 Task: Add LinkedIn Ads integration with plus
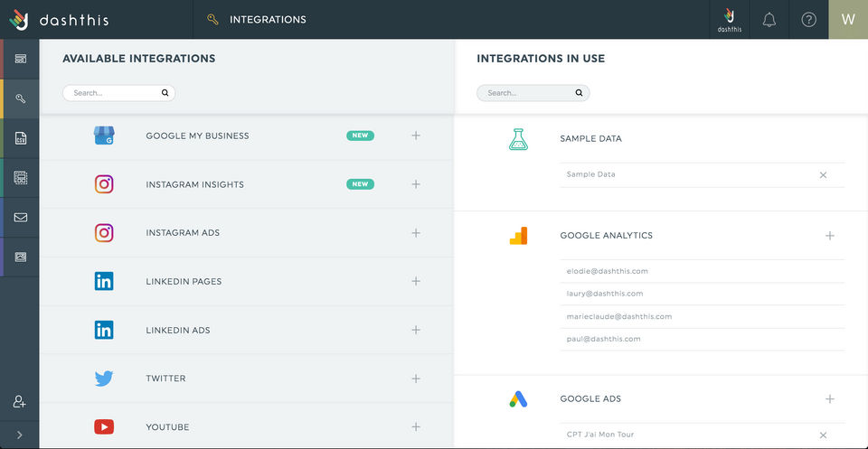coord(416,330)
